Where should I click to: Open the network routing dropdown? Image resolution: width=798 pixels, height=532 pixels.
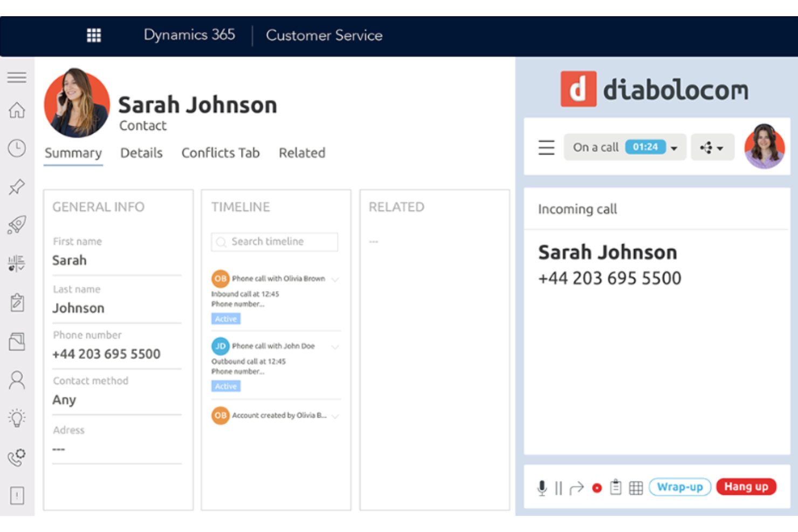(712, 147)
